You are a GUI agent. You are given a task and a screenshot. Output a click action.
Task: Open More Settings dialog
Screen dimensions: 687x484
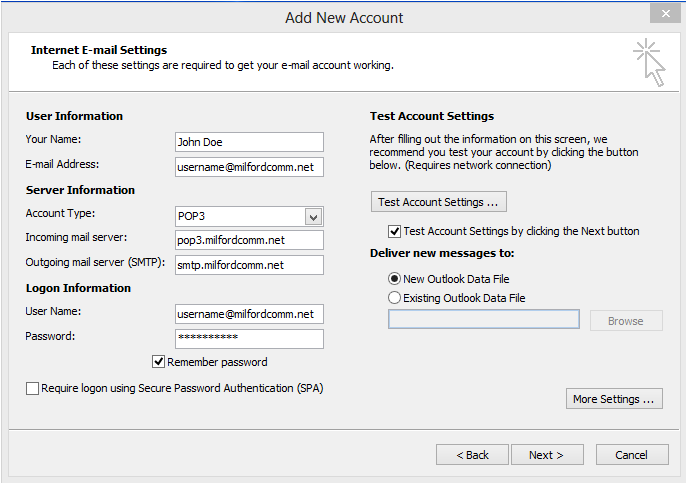[x=614, y=399]
